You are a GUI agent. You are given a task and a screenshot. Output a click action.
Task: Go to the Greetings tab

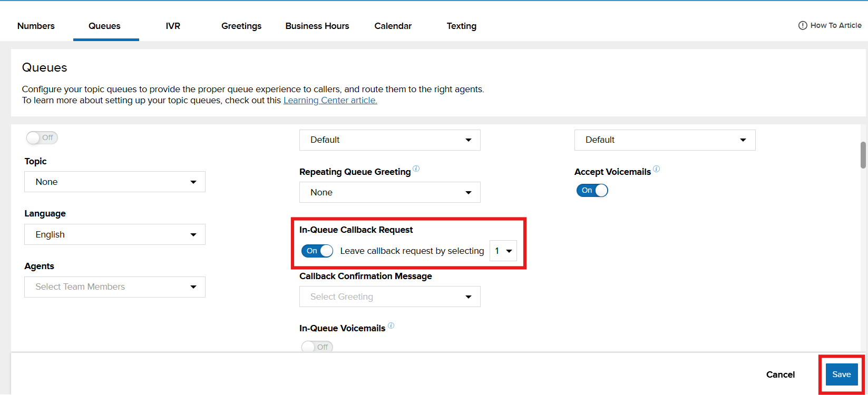tap(241, 26)
